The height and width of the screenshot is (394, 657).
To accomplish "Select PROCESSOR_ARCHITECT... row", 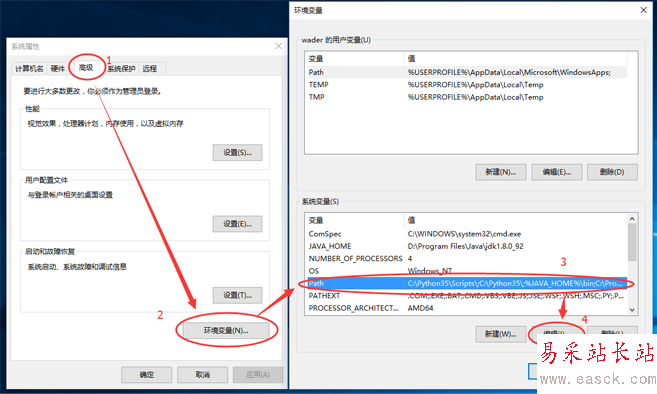I will pos(467,308).
